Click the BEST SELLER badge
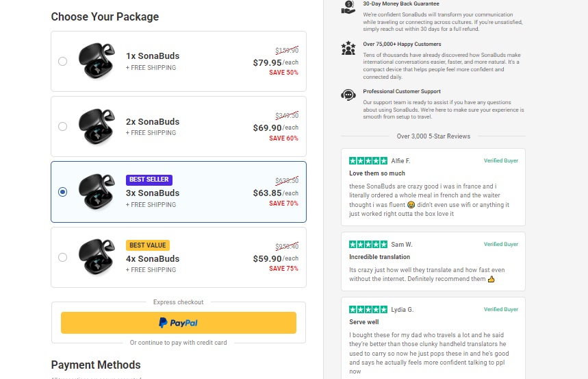This screenshot has height=379, width=588. (x=149, y=180)
